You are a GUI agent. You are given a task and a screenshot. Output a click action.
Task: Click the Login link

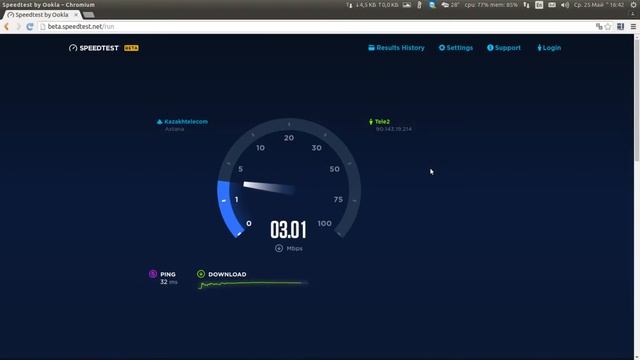[x=549, y=48]
